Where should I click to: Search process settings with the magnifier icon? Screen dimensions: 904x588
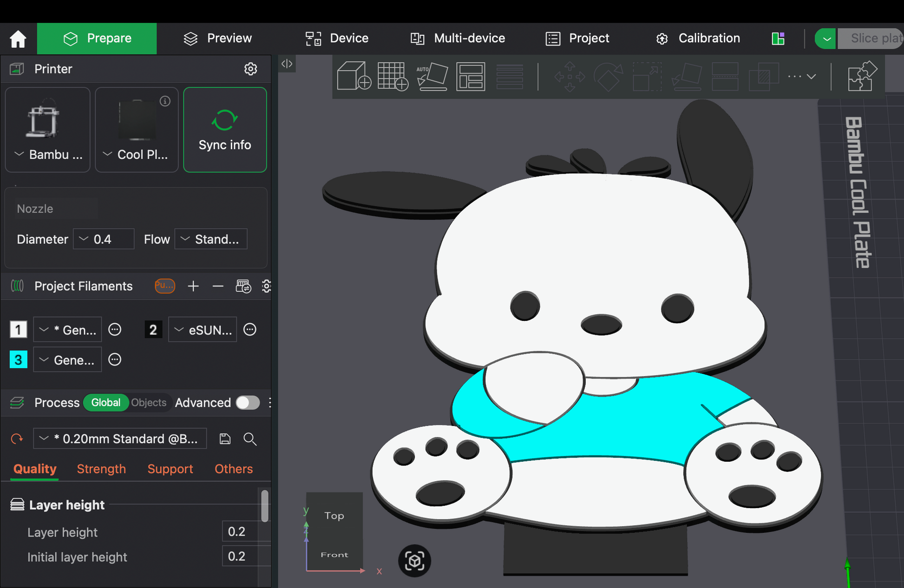(250, 438)
